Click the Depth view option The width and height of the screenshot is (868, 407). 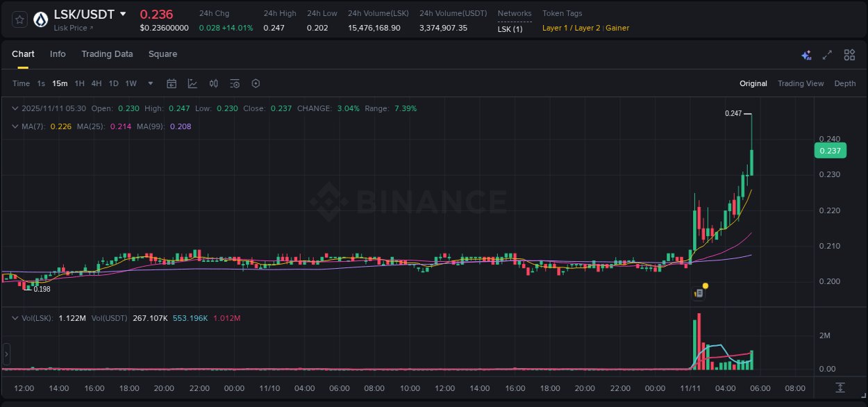[x=845, y=83]
